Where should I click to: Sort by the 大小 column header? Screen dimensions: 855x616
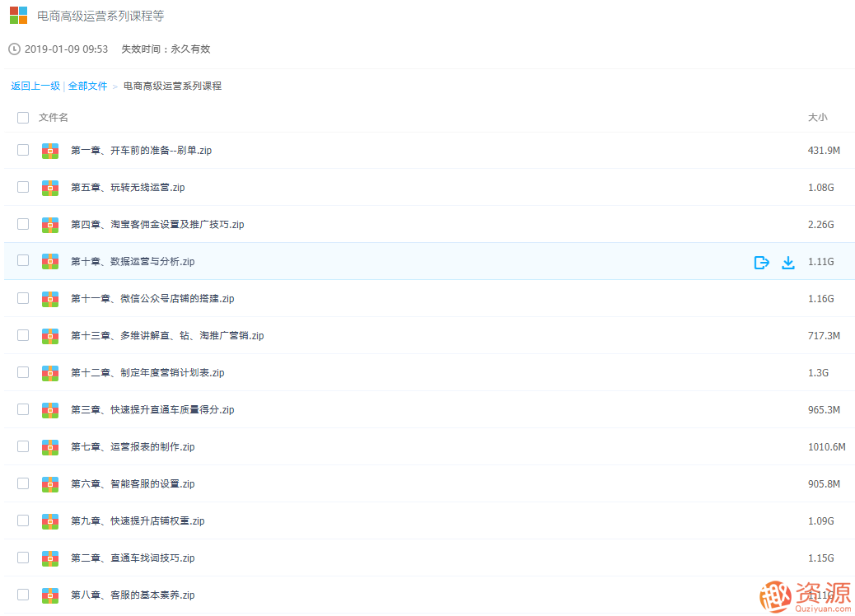pos(817,118)
